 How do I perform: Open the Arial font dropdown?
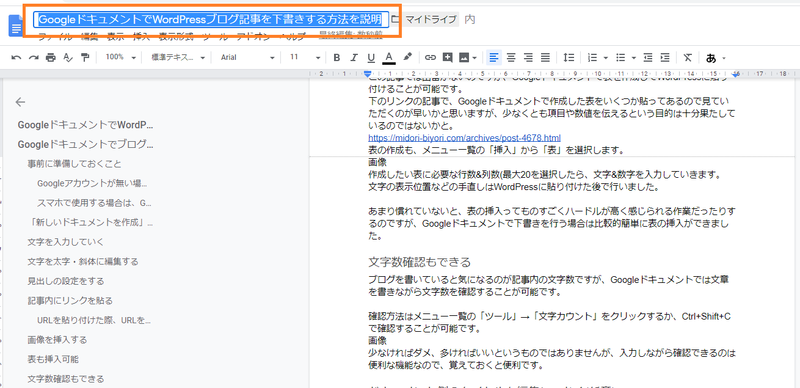247,58
